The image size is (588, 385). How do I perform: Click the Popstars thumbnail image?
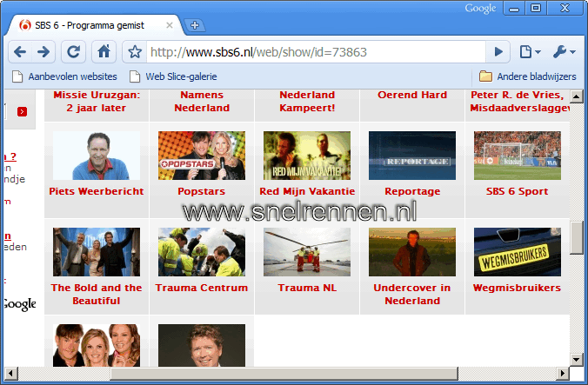(202, 156)
